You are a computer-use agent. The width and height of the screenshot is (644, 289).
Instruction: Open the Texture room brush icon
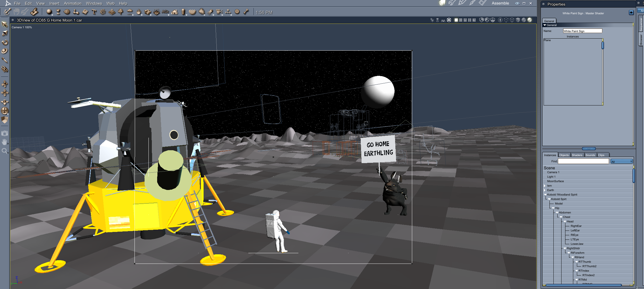[472, 3]
